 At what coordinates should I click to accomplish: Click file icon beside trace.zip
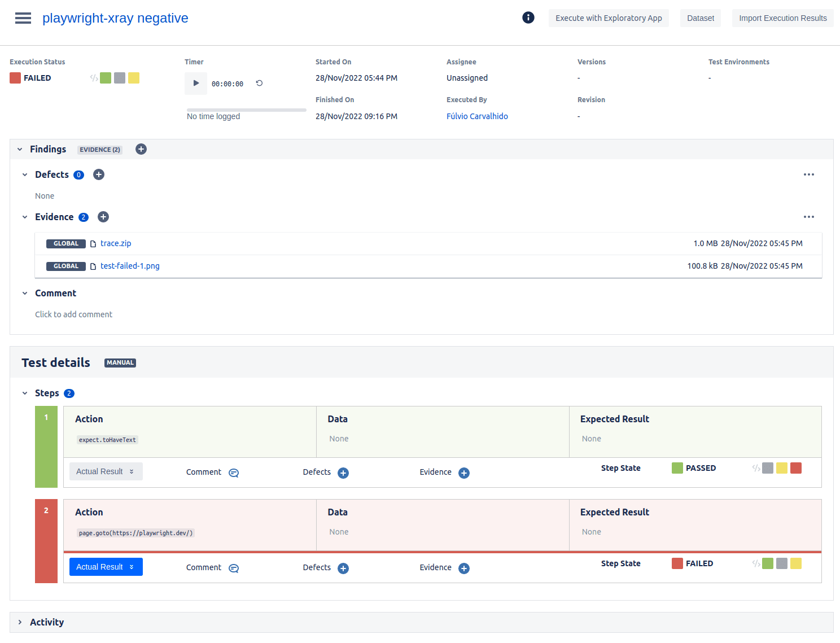point(93,244)
